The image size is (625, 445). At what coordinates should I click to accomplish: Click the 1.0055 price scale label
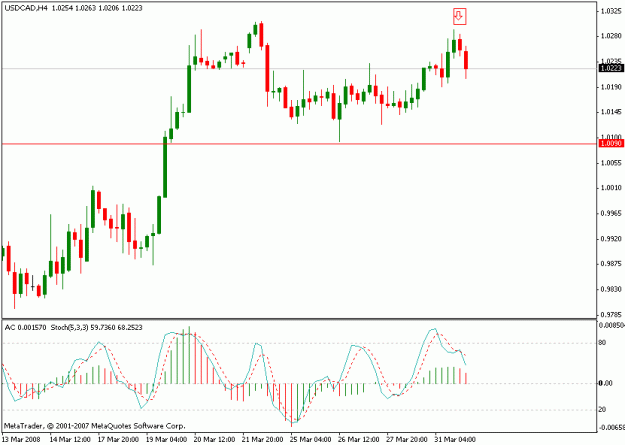click(x=611, y=163)
